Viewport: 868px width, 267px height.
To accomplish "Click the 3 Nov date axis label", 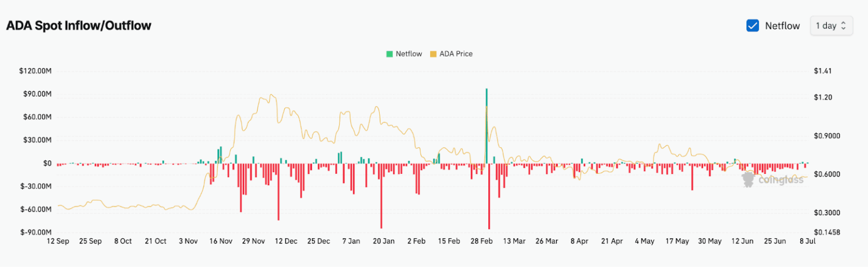I will point(188,241).
